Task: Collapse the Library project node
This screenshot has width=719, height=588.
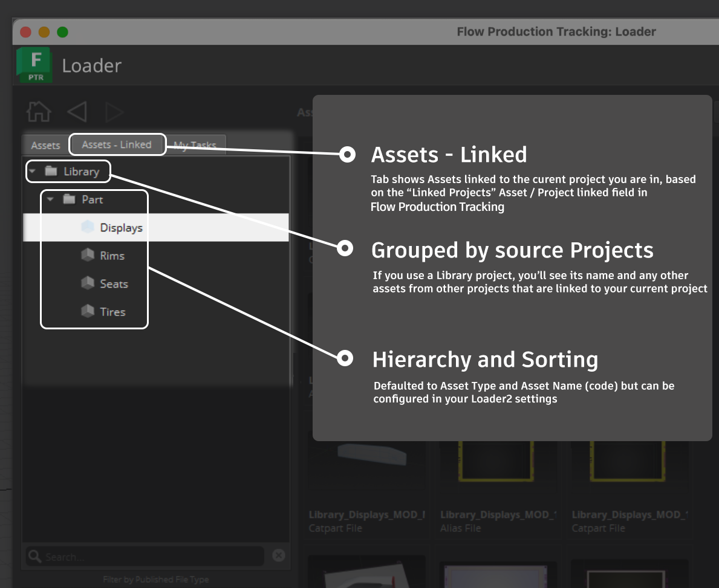Action: 32,171
